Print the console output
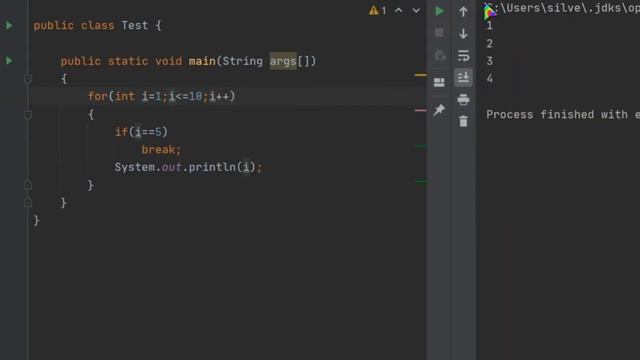 point(463,99)
